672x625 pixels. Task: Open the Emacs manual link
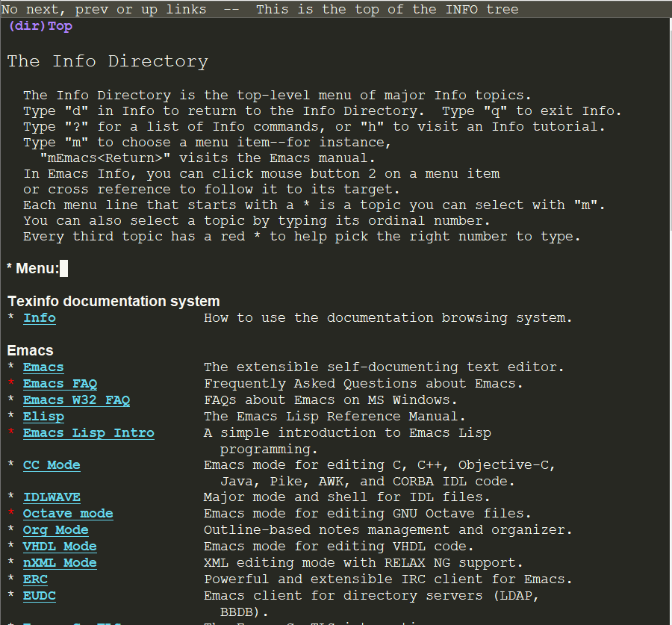pyautogui.click(x=43, y=367)
